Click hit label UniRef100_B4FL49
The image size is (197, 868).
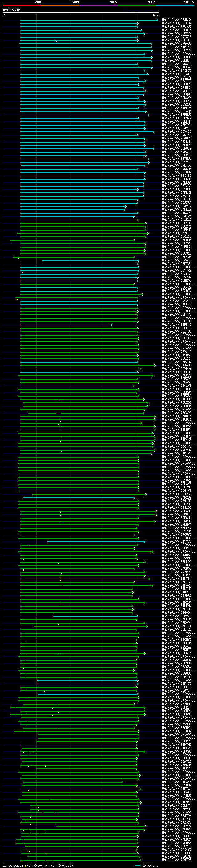(176, 67)
